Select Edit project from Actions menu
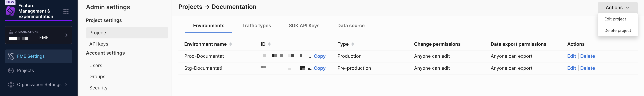This screenshot has height=96, width=644. (615, 19)
